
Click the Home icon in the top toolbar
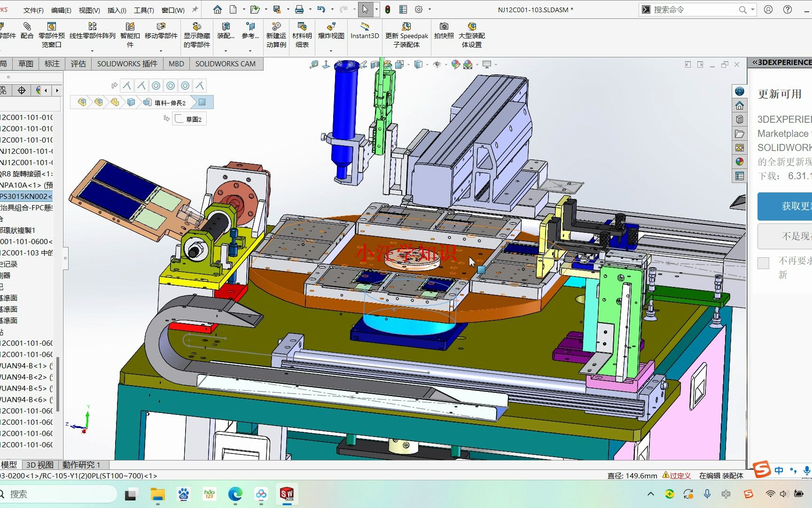click(x=217, y=9)
